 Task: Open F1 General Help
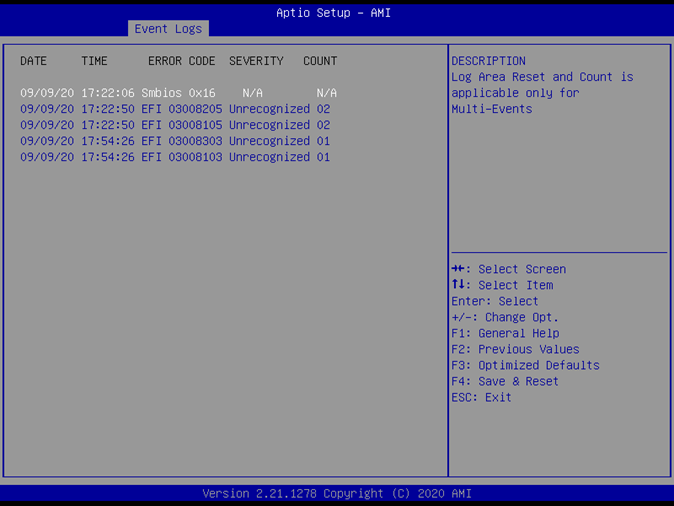pyautogui.click(x=505, y=333)
